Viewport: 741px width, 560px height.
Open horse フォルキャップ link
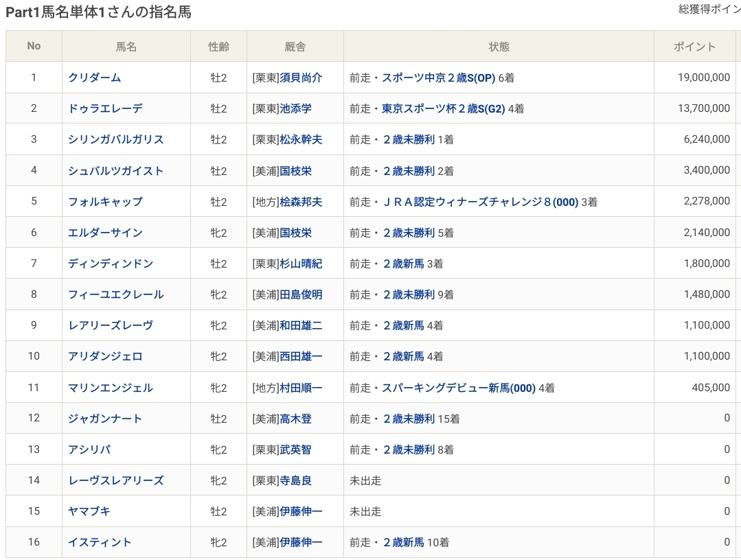(105, 202)
